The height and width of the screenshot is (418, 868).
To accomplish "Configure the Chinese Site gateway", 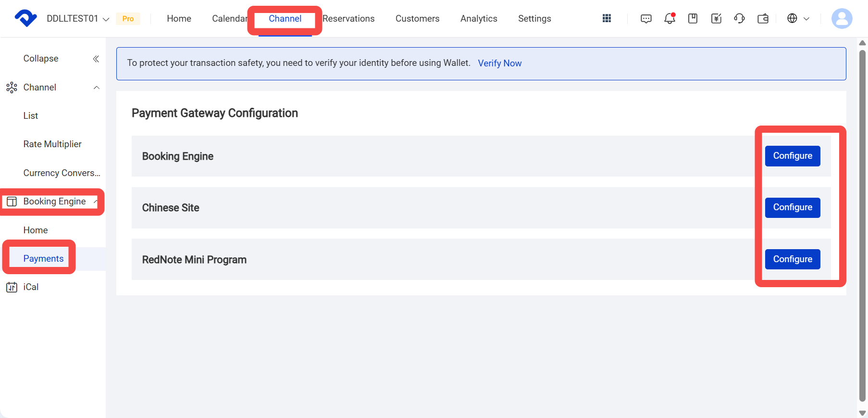I will (x=793, y=207).
